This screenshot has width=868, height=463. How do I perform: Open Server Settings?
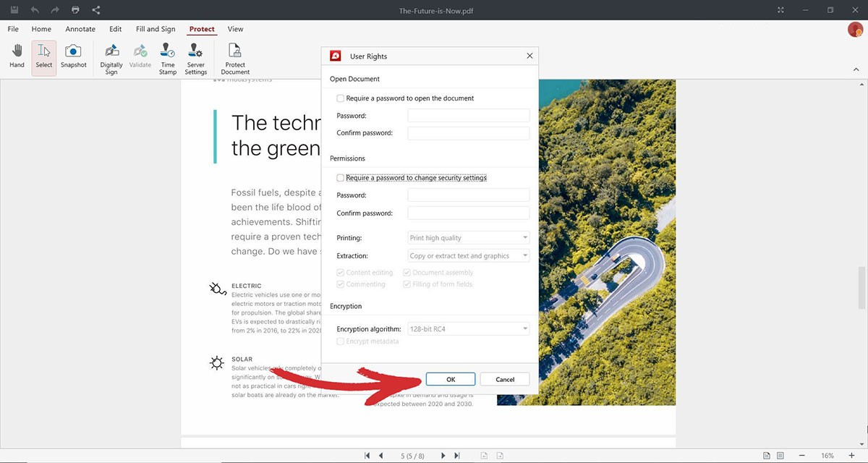195,58
